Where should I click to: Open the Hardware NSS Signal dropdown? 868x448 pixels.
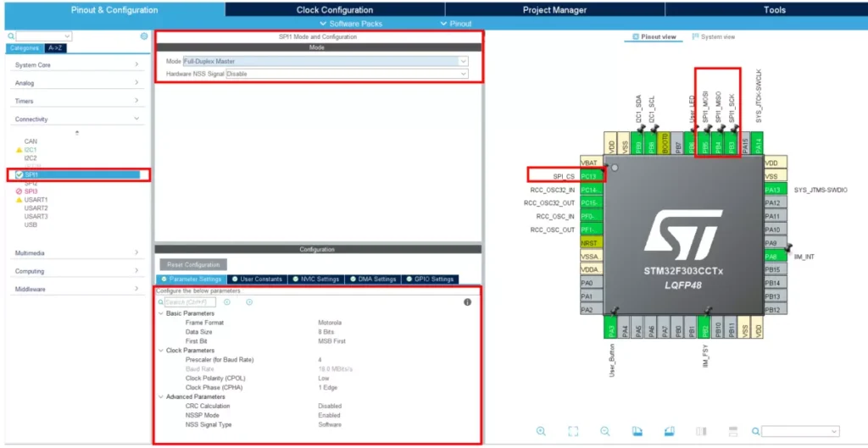pyautogui.click(x=347, y=74)
